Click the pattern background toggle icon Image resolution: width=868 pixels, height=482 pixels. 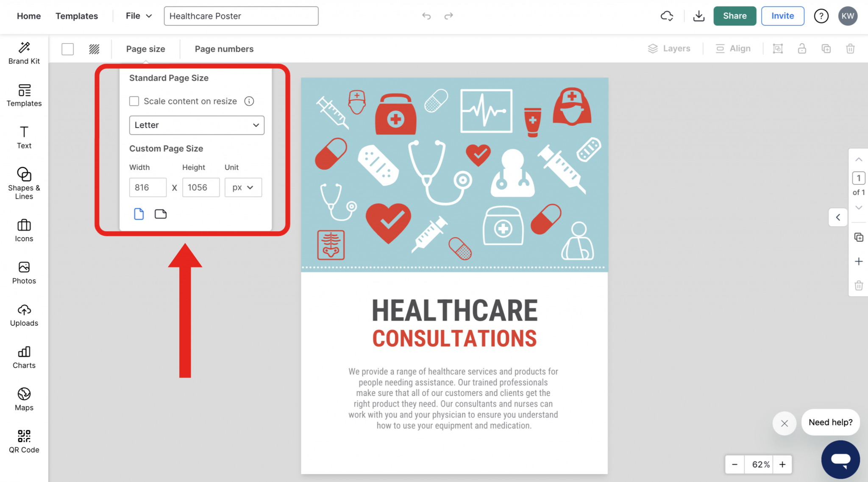[x=94, y=49]
